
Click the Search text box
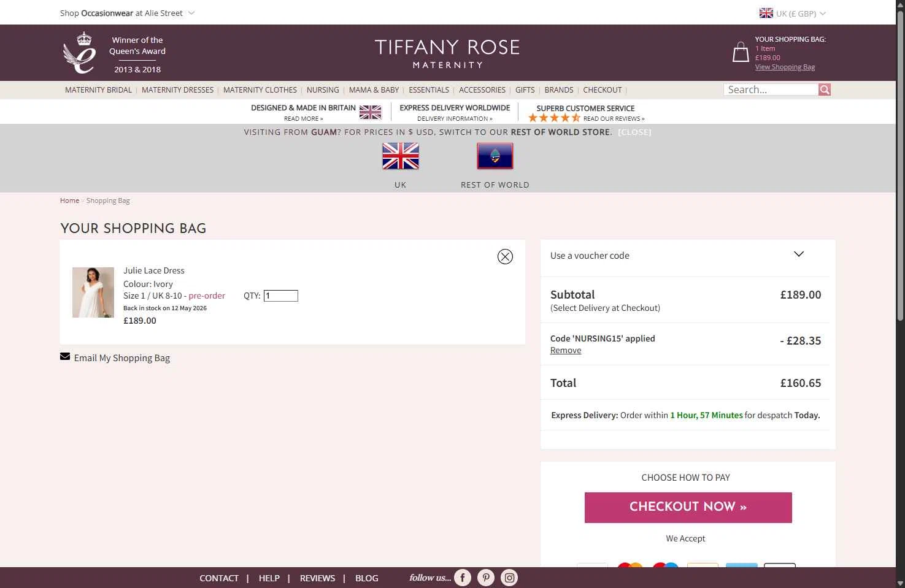pos(771,90)
